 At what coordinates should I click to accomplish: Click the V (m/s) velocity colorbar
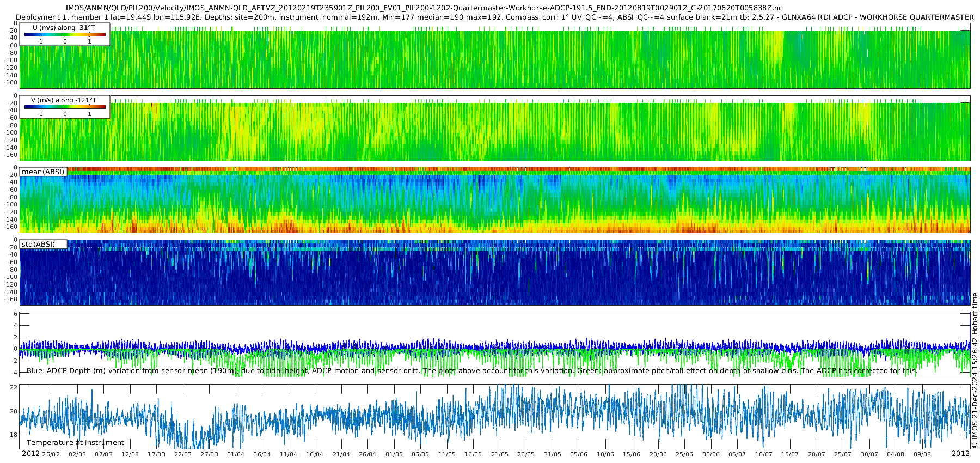(65, 107)
